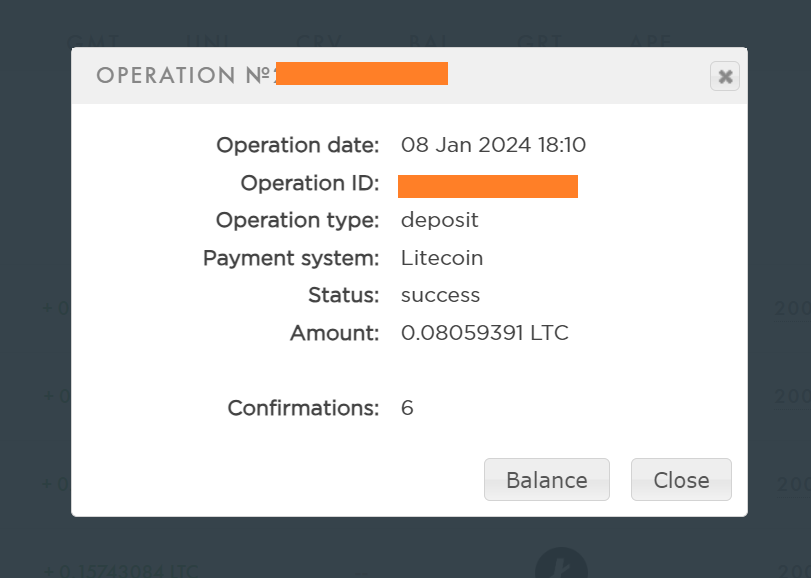Click the amount 0.08059391 LTC
The image size is (811, 578).
(484, 333)
